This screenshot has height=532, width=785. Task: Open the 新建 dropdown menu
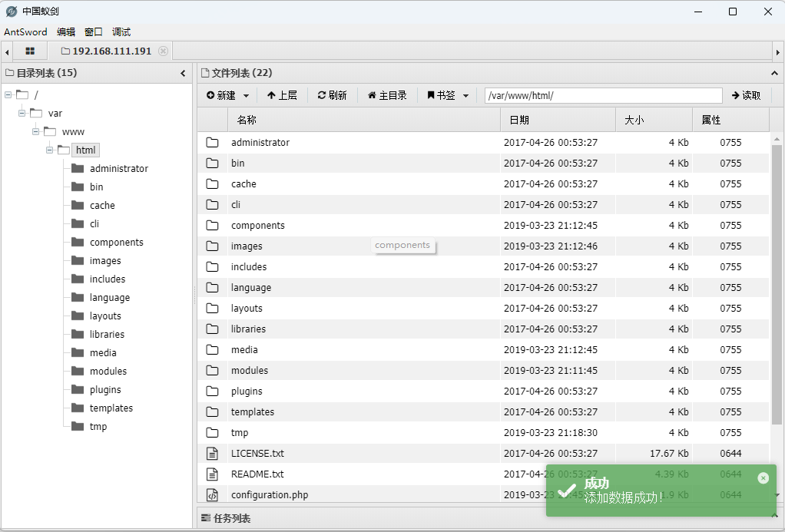point(228,96)
